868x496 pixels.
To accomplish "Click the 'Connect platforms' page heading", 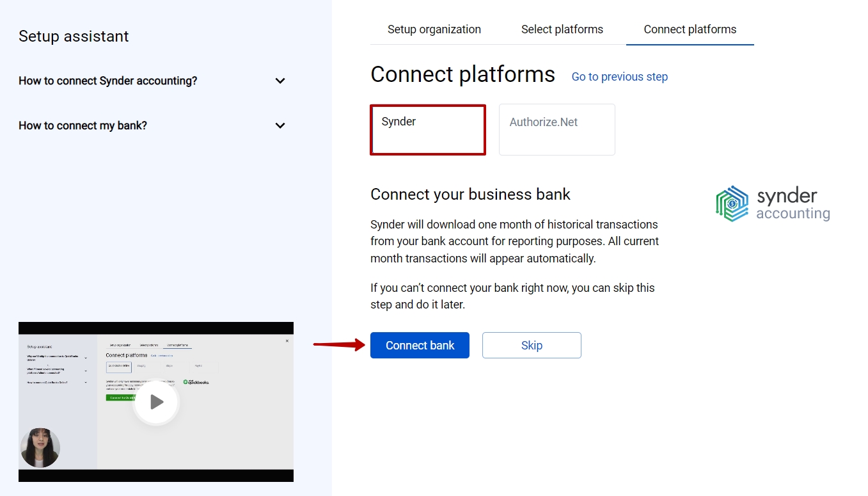I will (x=462, y=74).
